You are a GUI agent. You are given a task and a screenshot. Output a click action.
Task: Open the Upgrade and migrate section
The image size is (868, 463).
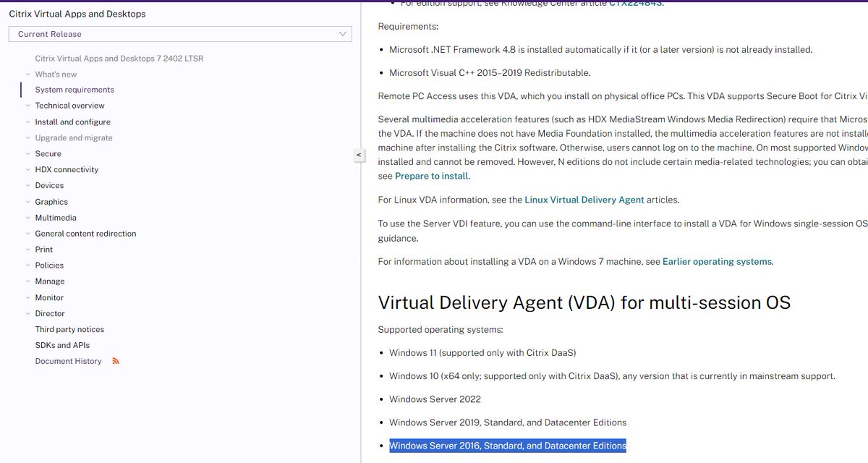point(74,138)
